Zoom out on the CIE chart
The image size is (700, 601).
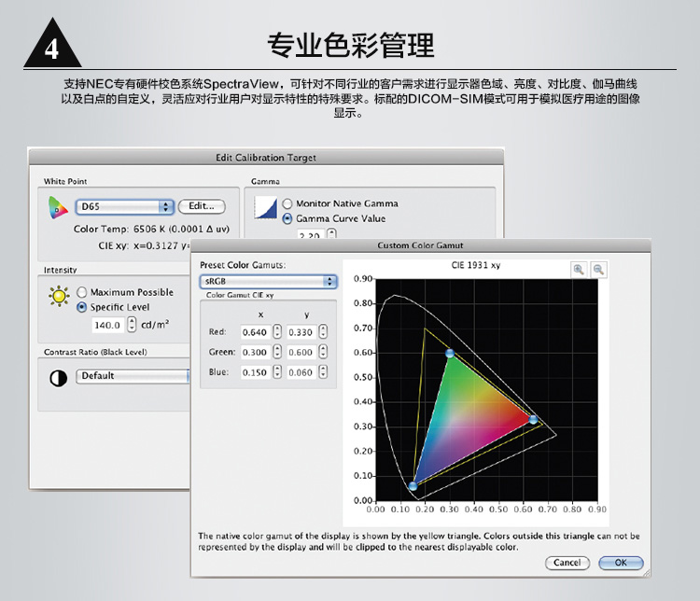pos(598,269)
